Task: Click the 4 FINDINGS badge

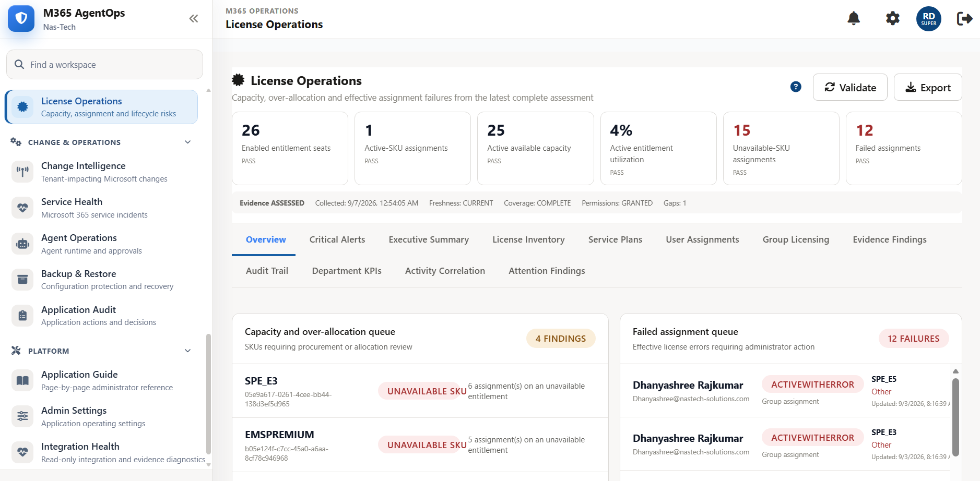Action: point(561,339)
